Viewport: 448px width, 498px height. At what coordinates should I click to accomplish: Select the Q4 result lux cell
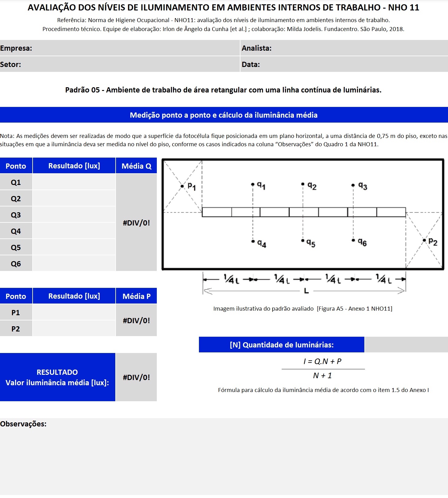point(74,231)
